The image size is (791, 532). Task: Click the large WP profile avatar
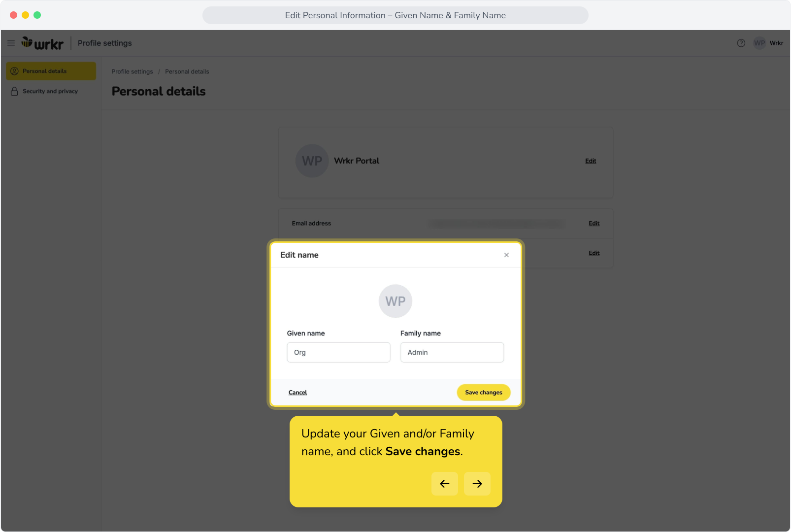tap(312, 161)
